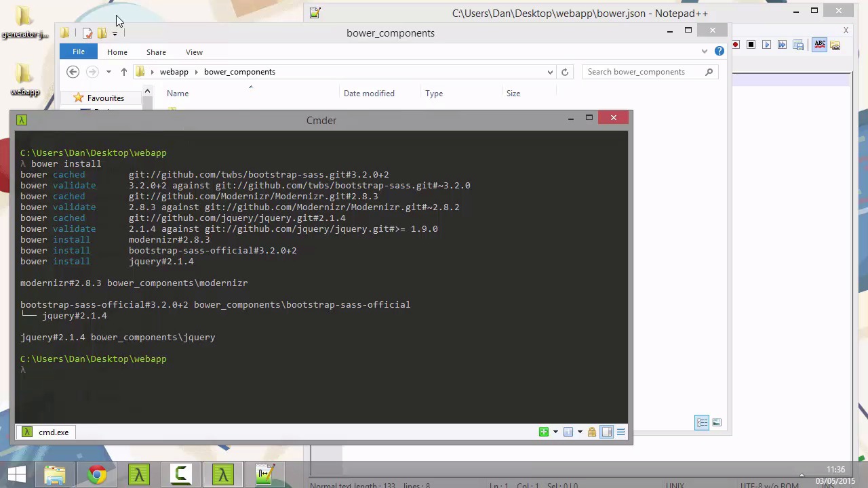Open Customize Quick Access Toolbar dropdown
Screen dimensions: 868x488
pyautogui.click(x=115, y=33)
